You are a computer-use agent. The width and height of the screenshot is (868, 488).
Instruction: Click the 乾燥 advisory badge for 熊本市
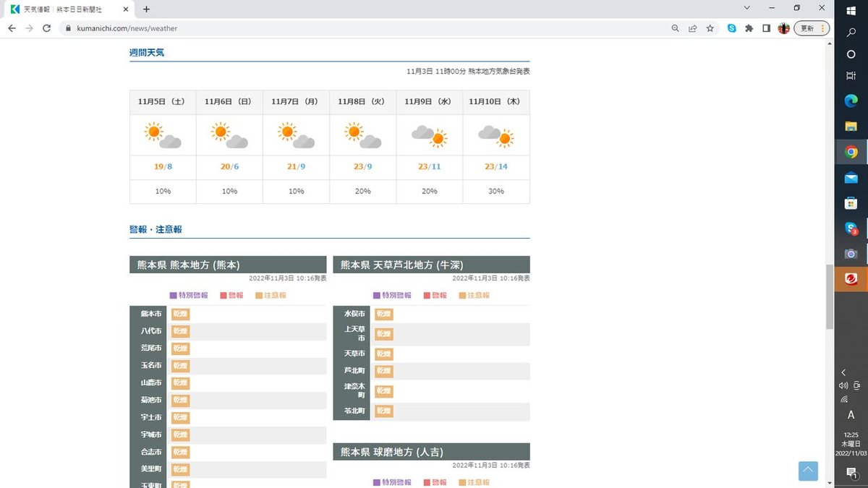point(180,314)
